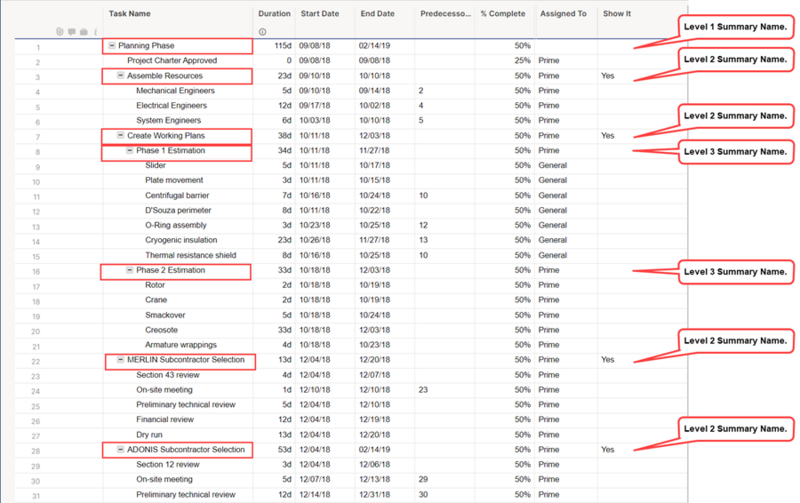Select the % Complete column header
This screenshot has height=503, width=800.
pyautogui.click(x=503, y=14)
